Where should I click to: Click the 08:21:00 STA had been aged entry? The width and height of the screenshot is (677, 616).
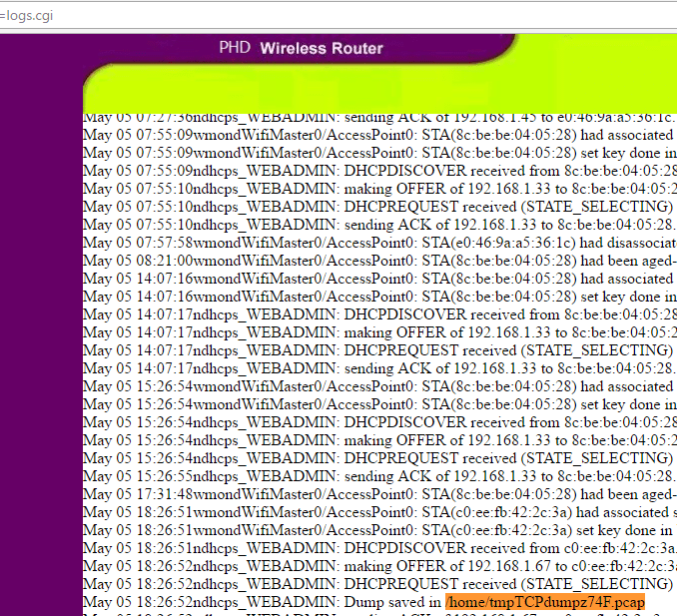(379, 261)
